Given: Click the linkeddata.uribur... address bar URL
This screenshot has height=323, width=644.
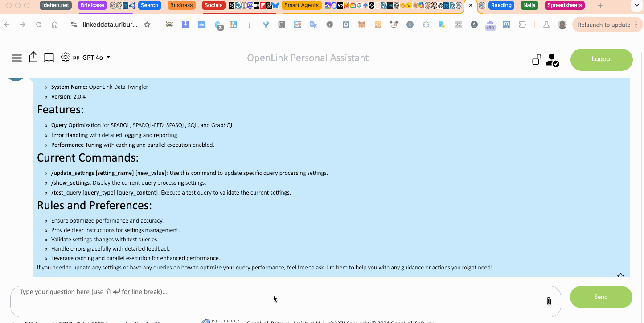Looking at the screenshot, I should 110,25.
